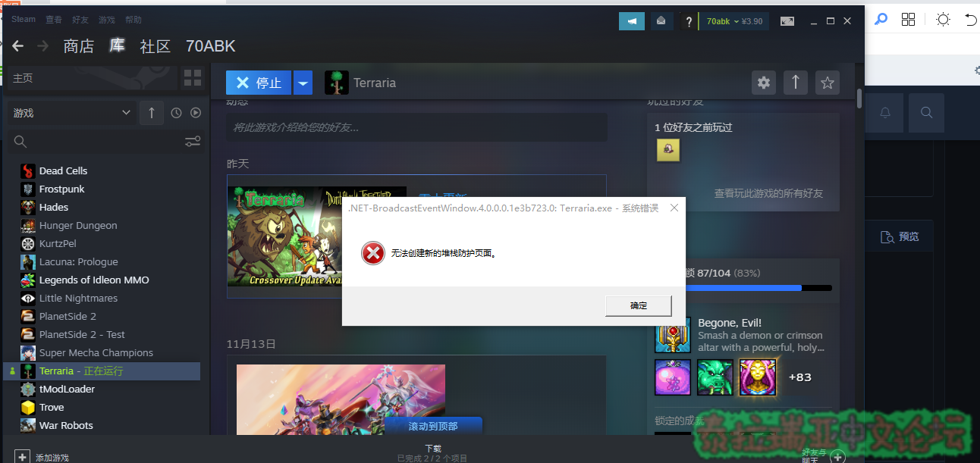980x463 pixels.
Task: Click the 预览 button on the webpage
Action: click(900, 237)
